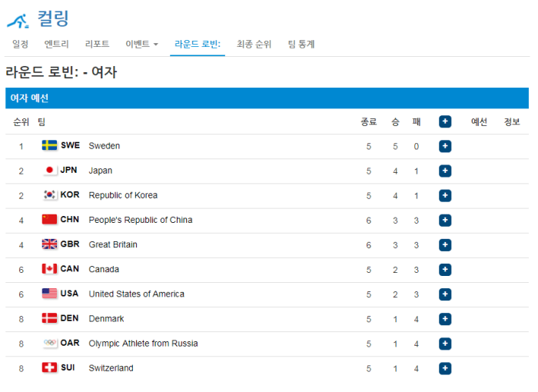Click the Sweden flag icon

tap(50, 146)
